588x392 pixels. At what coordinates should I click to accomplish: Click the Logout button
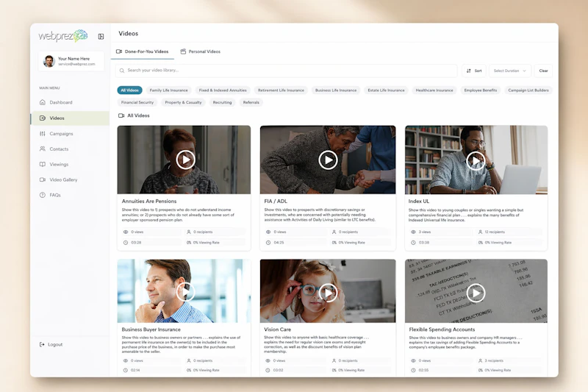point(51,344)
